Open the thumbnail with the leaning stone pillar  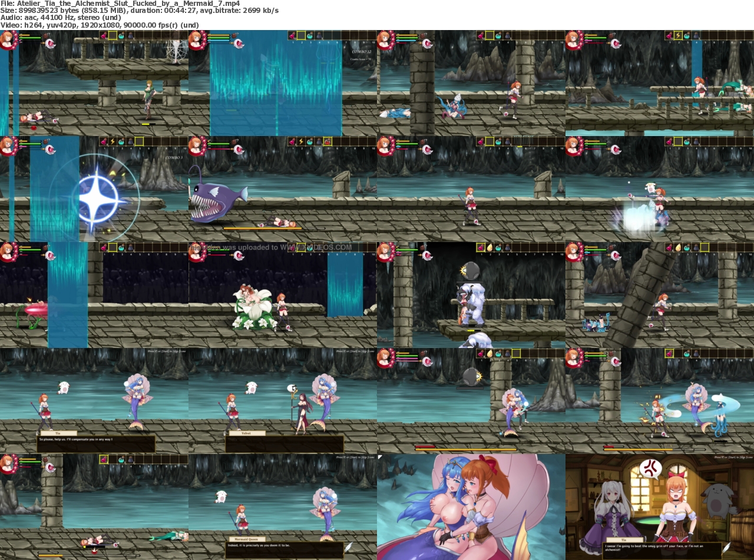(x=660, y=295)
